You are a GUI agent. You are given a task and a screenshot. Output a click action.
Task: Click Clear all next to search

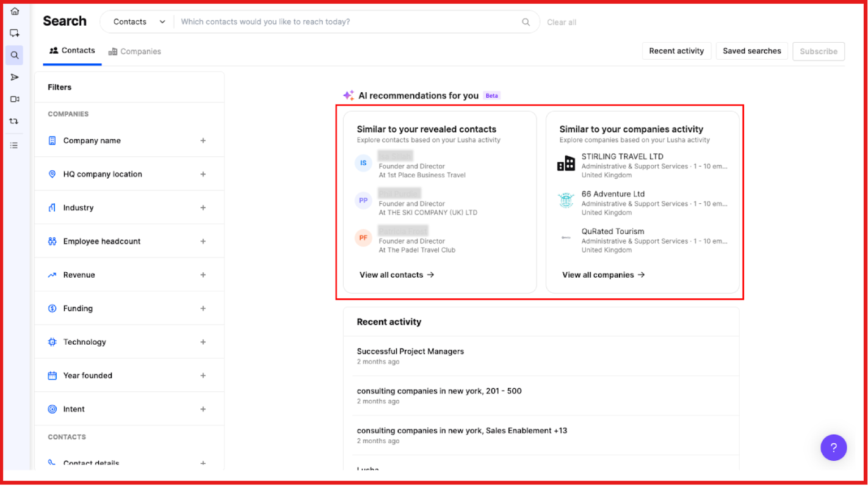[x=562, y=23]
